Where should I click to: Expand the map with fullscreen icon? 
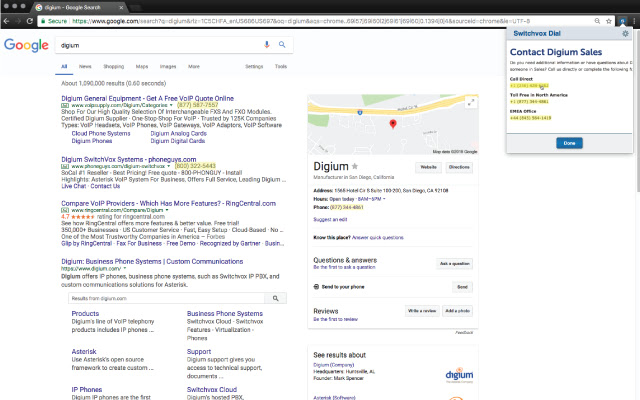pos(471,102)
